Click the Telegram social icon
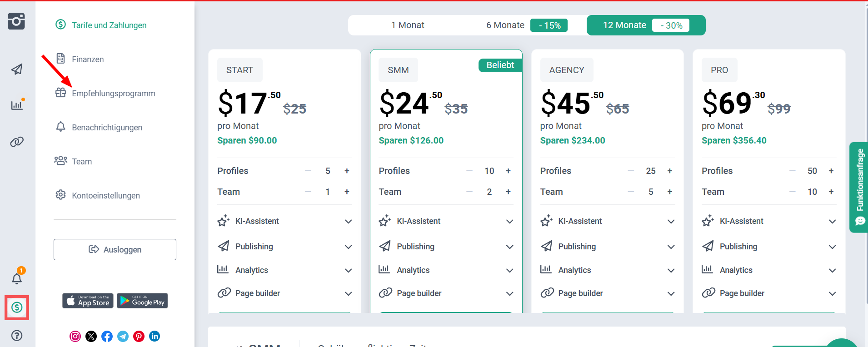Image resolution: width=868 pixels, height=347 pixels. [x=123, y=336]
